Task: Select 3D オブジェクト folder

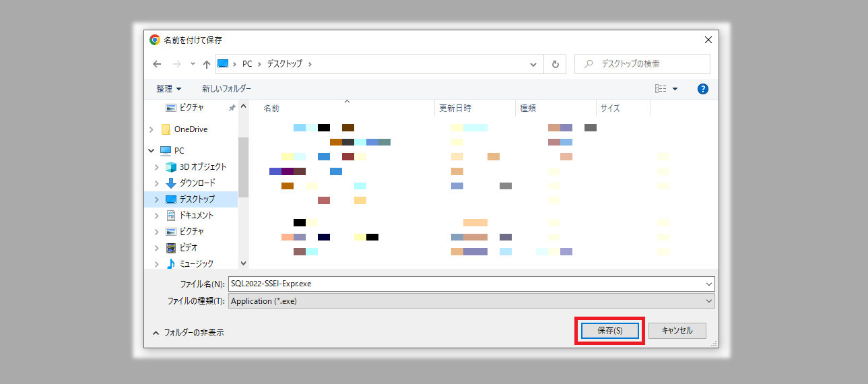Action: 203,167
